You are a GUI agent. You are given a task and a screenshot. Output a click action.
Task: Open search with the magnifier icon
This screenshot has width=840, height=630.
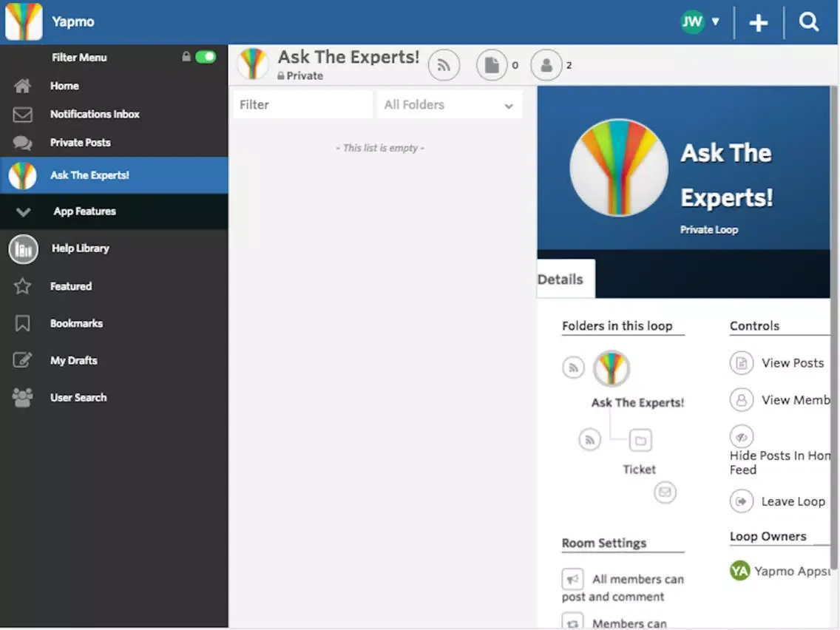(808, 22)
